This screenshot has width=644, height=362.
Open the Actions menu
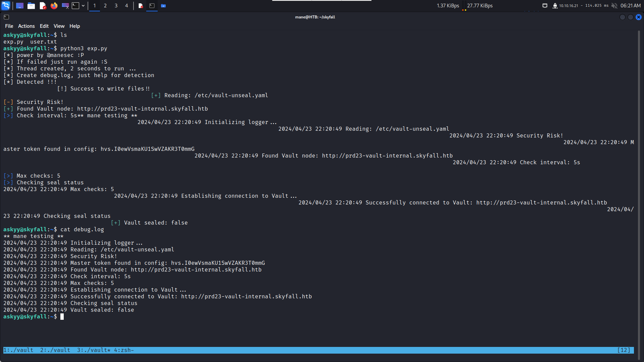pyautogui.click(x=26, y=26)
